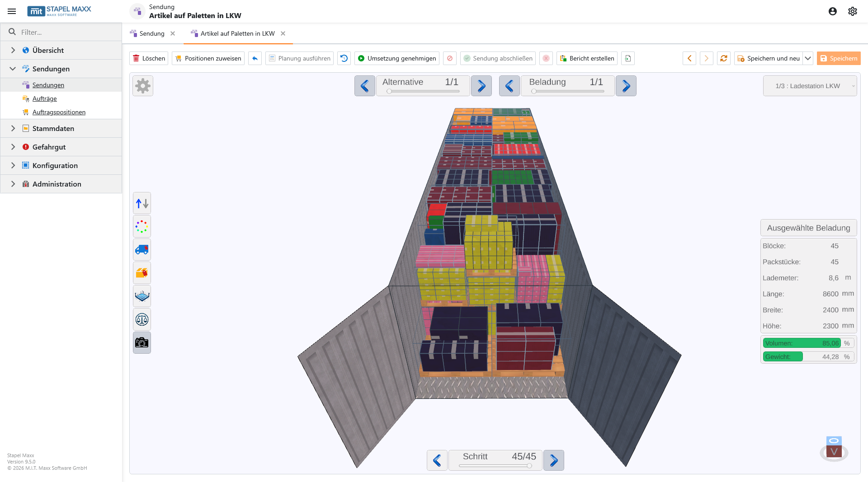Close the Sendung tab
This screenshot has width=868, height=482.
pos(173,33)
